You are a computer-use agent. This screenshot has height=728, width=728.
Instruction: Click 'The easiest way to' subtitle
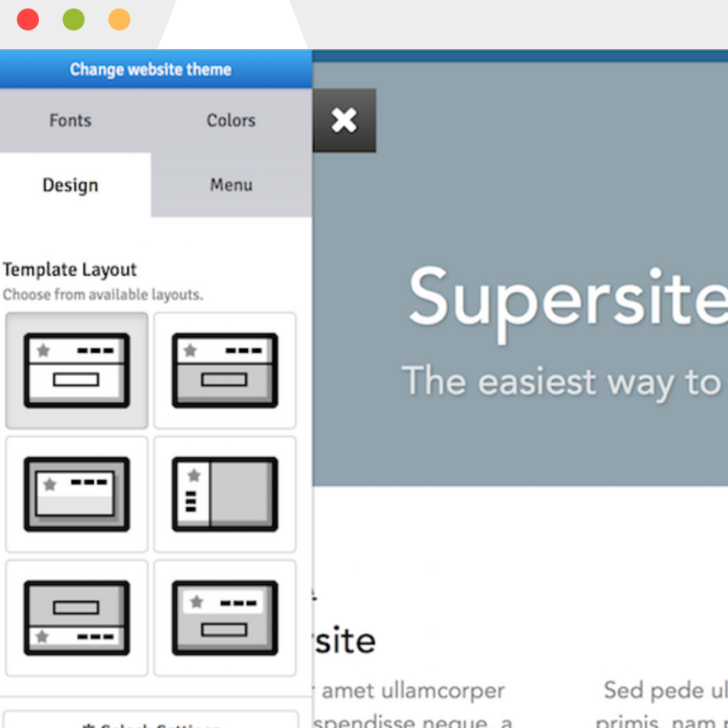click(x=562, y=382)
